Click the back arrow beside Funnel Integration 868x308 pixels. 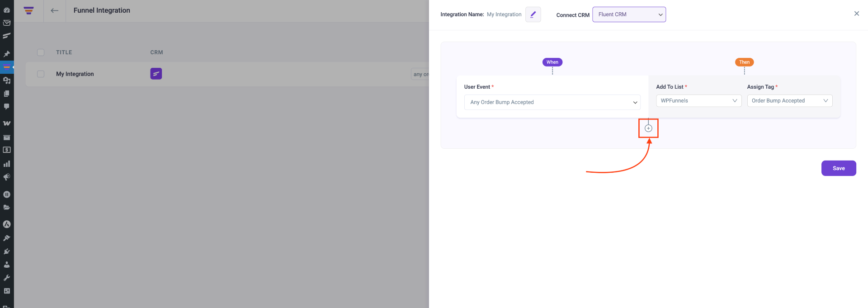click(x=54, y=10)
